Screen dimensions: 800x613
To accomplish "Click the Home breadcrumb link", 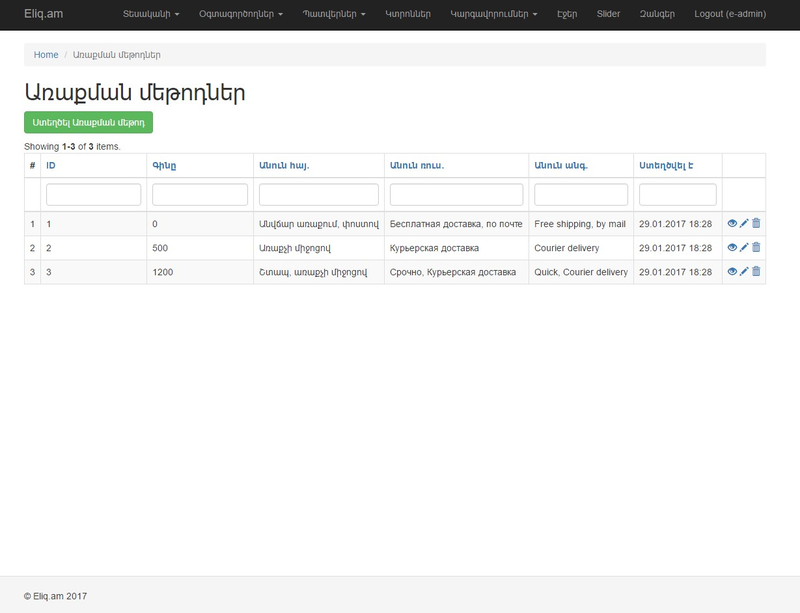I will pyautogui.click(x=46, y=55).
